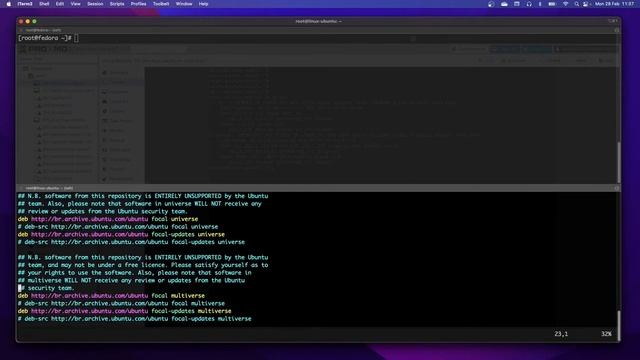Click the root@fedora pane title bar
This screenshot has width=640, height=360.
[318, 30]
